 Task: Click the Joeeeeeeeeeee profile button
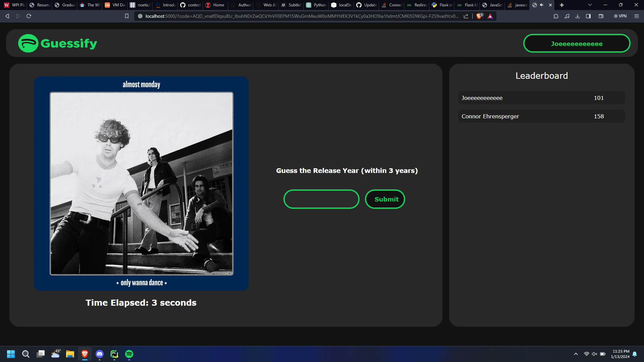577,44
